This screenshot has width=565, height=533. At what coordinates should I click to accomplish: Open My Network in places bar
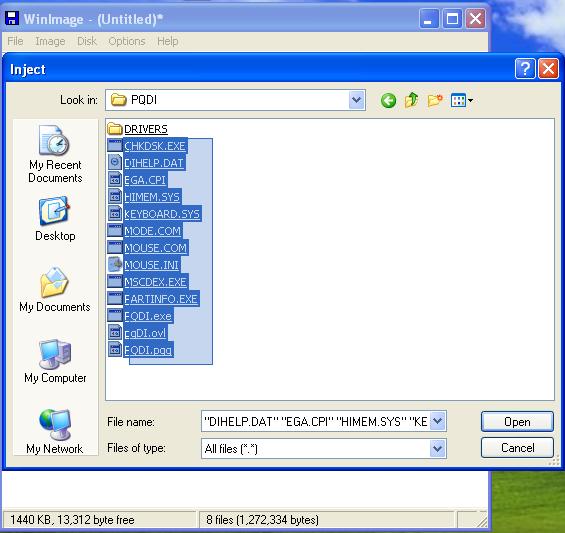point(55,431)
